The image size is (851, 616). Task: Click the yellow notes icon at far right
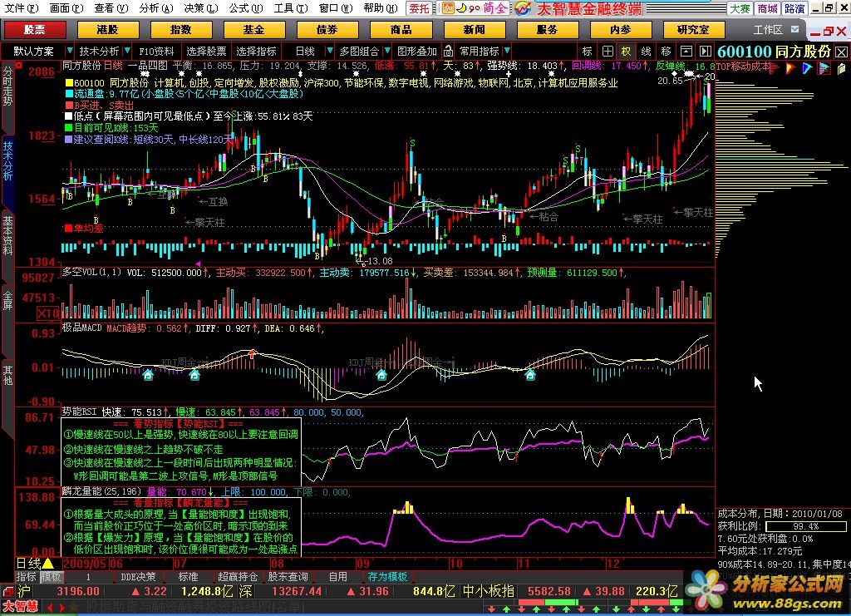842,68
